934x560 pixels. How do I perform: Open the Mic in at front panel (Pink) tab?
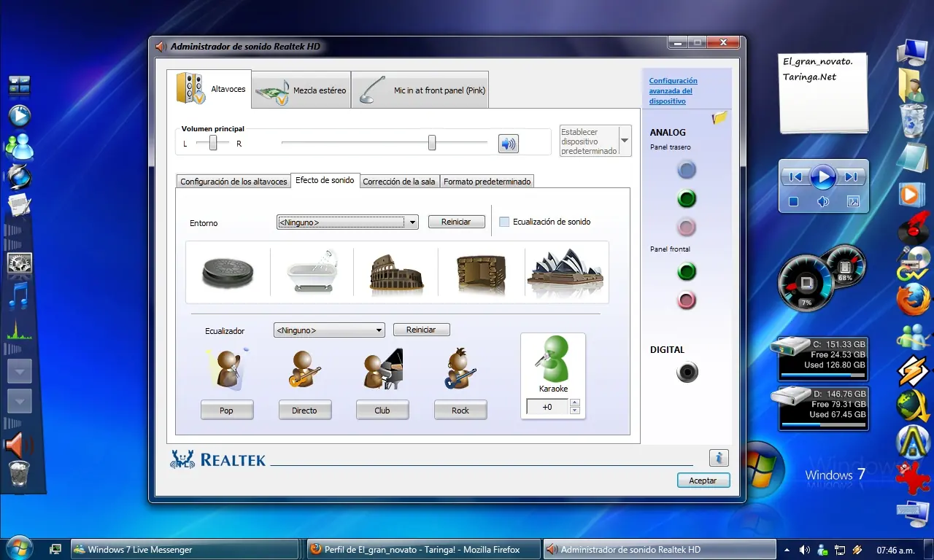click(420, 90)
